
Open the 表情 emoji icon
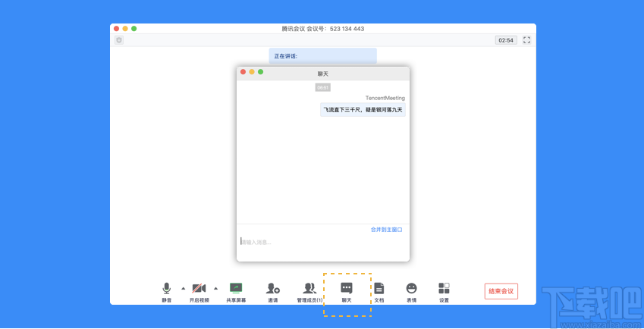point(412,288)
